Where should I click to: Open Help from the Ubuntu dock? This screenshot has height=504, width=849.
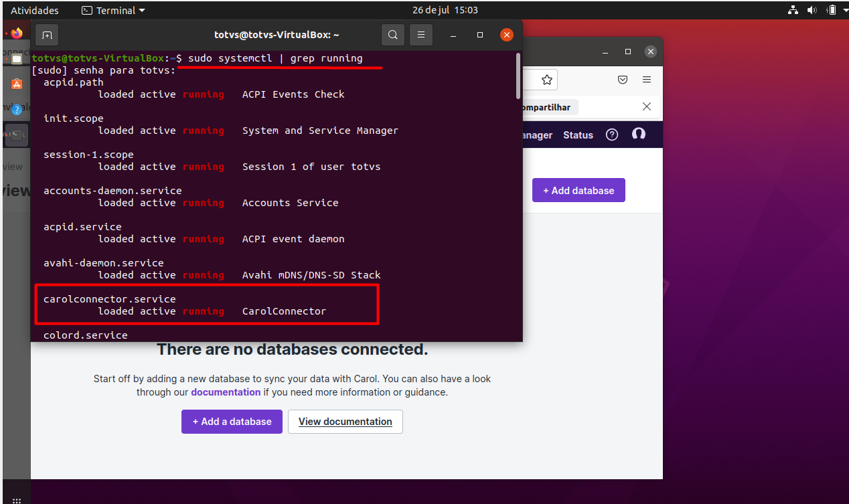point(16,110)
